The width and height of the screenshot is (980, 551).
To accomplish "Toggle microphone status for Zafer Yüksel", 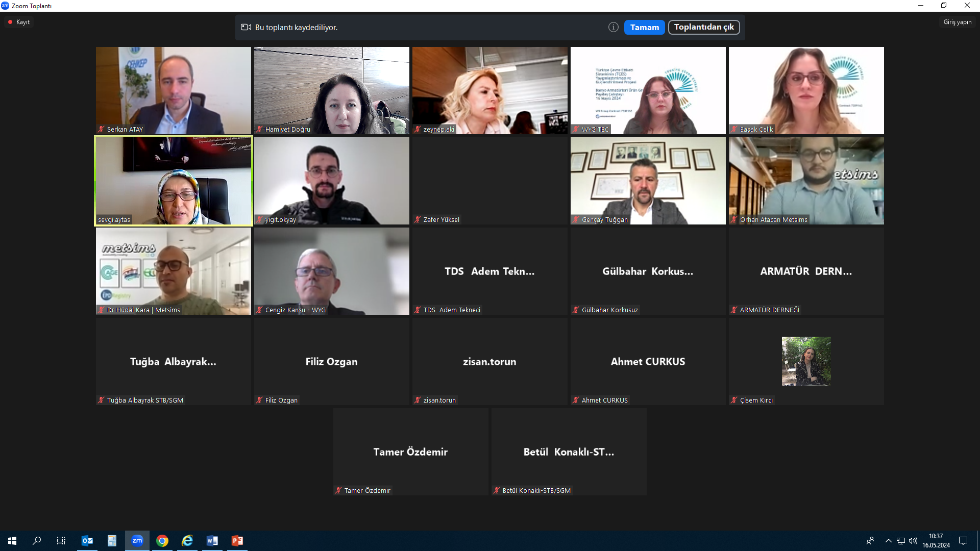I will pyautogui.click(x=418, y=219).
